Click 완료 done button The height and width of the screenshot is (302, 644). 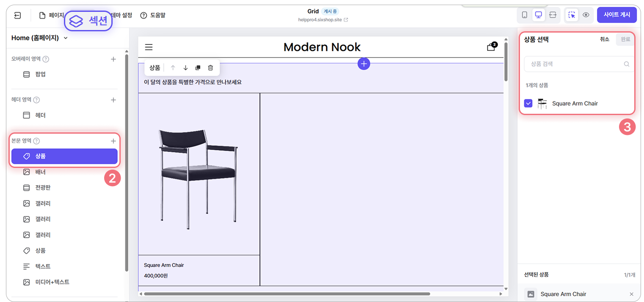625,39
